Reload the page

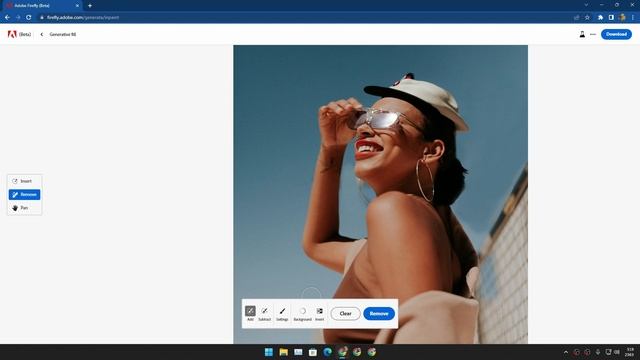[x=29, y=17]
